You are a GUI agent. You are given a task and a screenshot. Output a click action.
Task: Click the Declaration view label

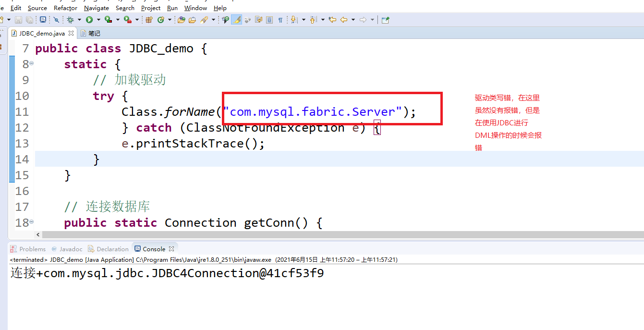[112, 249]
